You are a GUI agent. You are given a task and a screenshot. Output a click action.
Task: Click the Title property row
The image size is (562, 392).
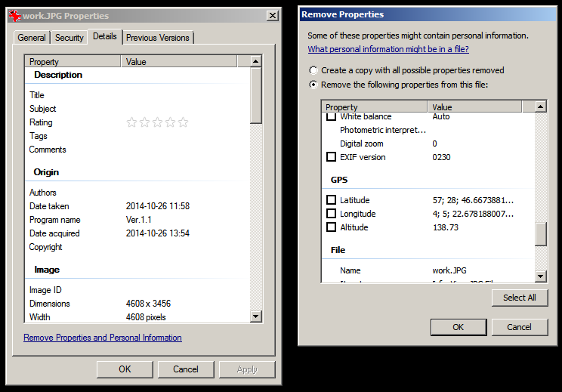pos(137,95)
